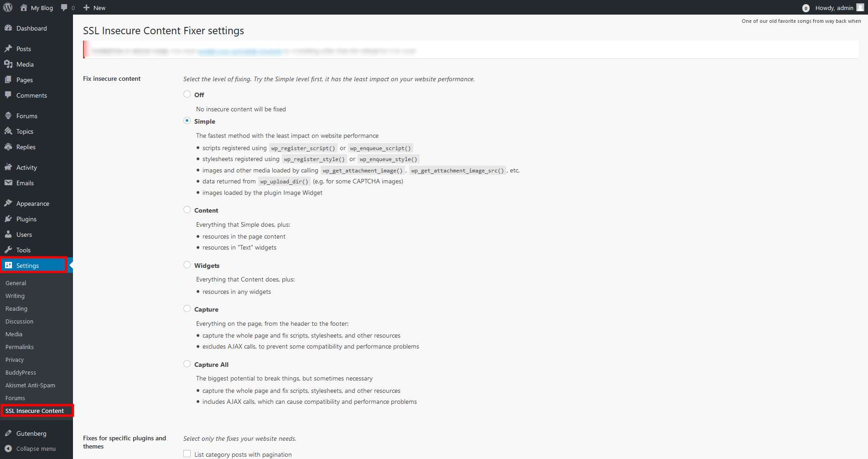Enable List category posts with pagination
The height and width of the screenshot is (459, 868).
click(187, 454)
